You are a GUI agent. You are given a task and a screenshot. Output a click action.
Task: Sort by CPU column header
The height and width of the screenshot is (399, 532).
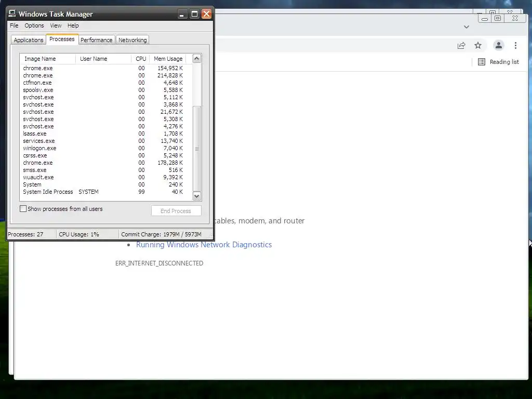point(140,59)
